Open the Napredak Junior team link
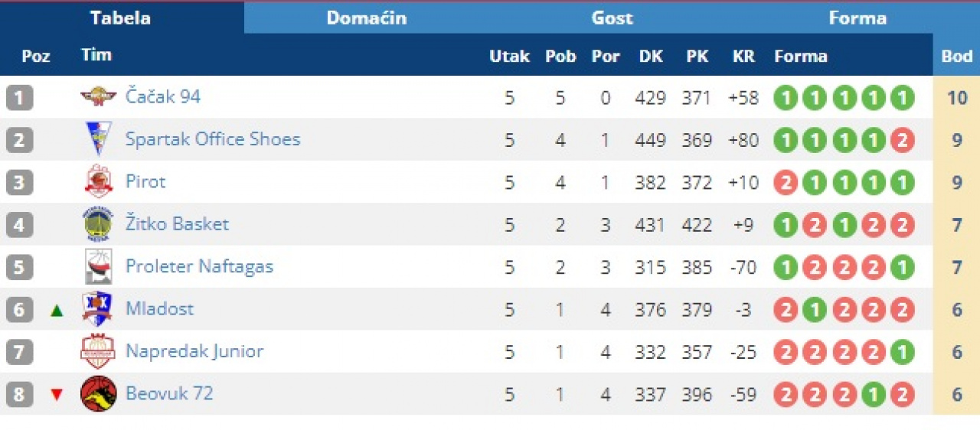 [x=194, y=351]
